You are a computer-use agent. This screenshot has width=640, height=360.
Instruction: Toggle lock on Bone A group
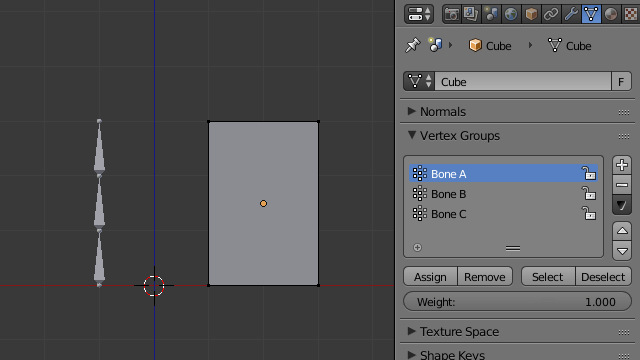[x=589, y=173]
